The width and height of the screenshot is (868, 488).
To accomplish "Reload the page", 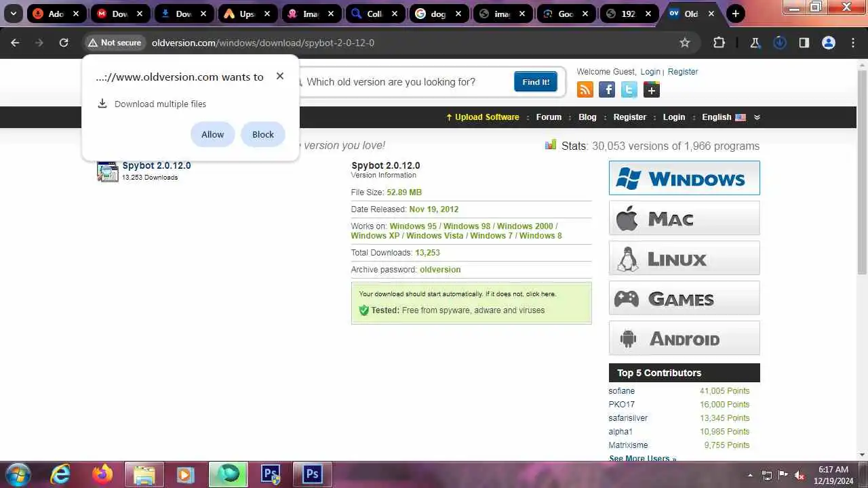I will [64, 43].
